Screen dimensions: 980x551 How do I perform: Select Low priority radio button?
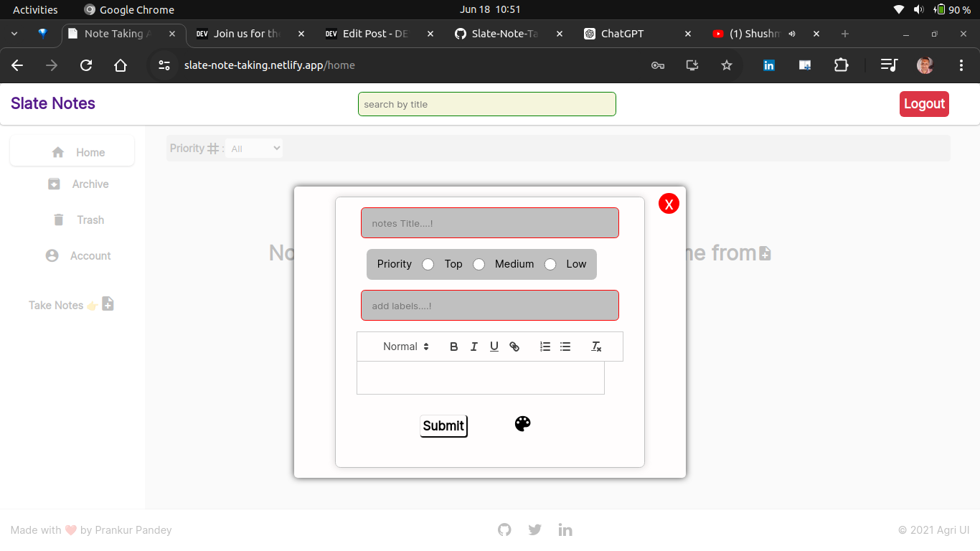[x=550, y=264]
